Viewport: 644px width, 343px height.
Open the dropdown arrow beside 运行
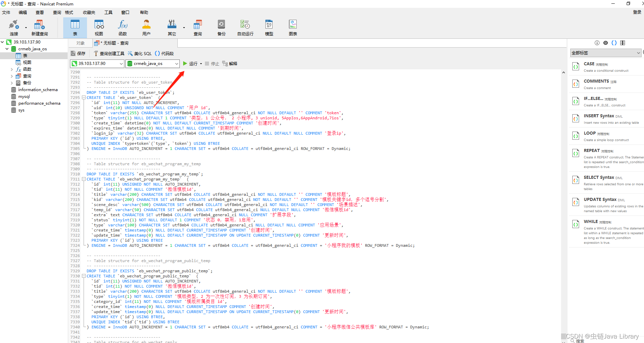(201, 64)
